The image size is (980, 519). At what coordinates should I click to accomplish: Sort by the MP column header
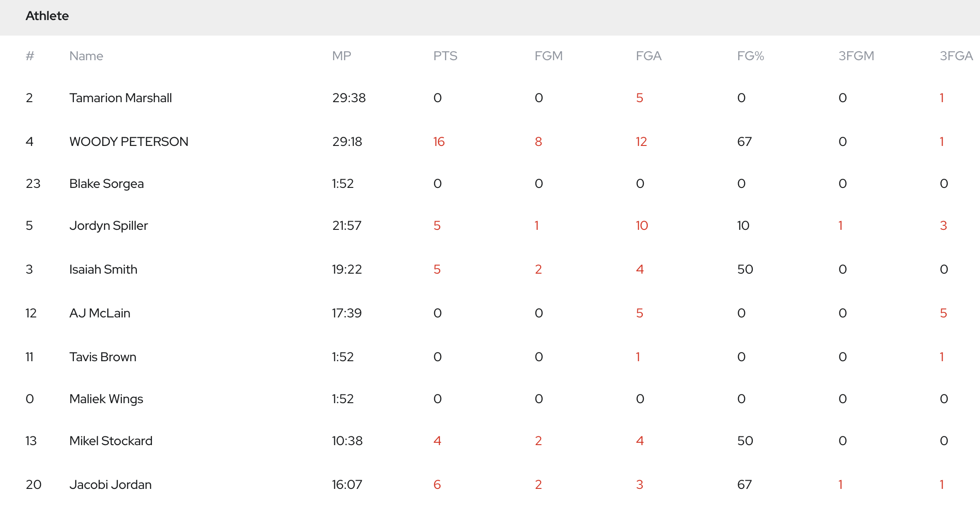click(x=341, y=56)
